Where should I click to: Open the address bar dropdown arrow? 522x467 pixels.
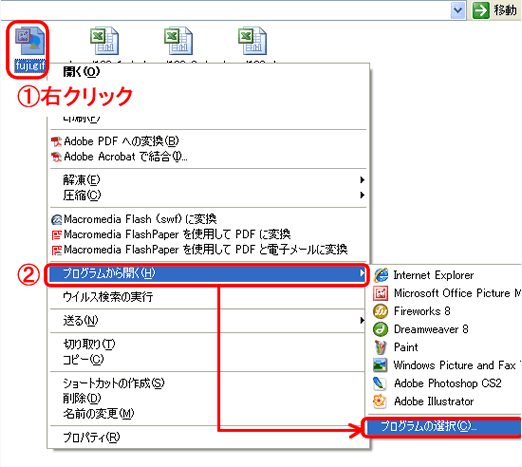(x=458, y=10)
